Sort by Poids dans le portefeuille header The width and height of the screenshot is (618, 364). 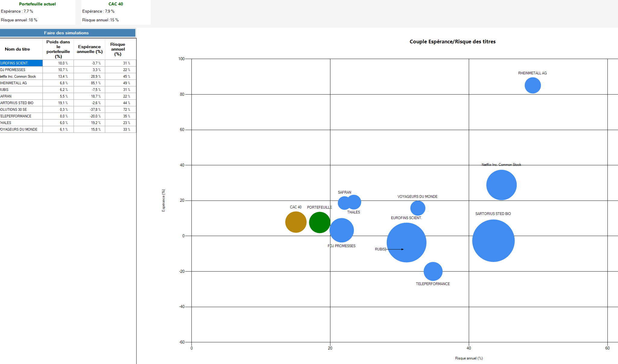coord(58,49)
